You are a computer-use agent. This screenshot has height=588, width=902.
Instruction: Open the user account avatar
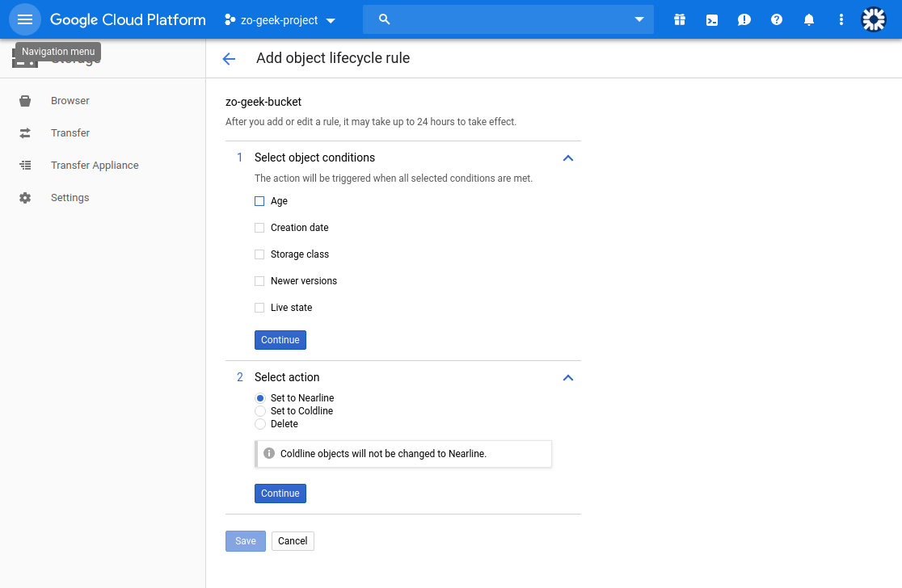(x=874, y=19)
